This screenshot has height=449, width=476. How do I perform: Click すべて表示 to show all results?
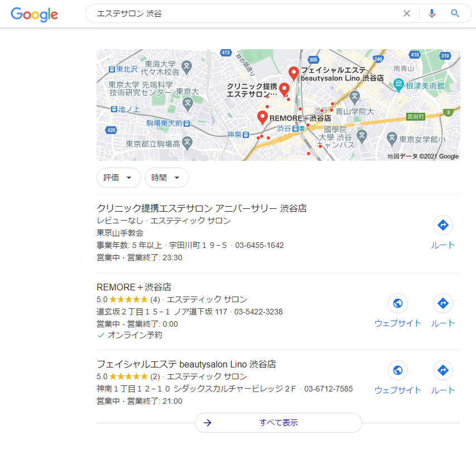coord(278,423)
